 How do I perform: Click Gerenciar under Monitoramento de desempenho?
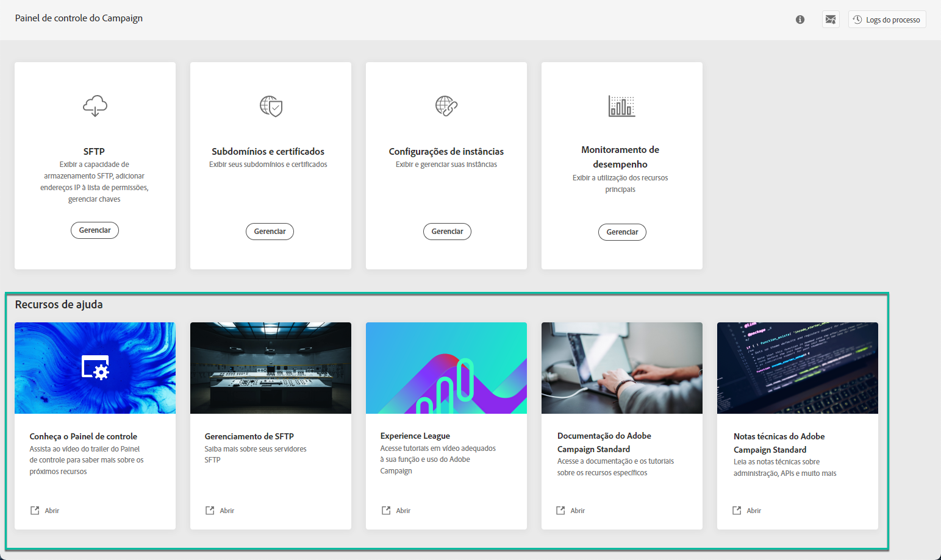pyautogui.click(x=622, y=232)
